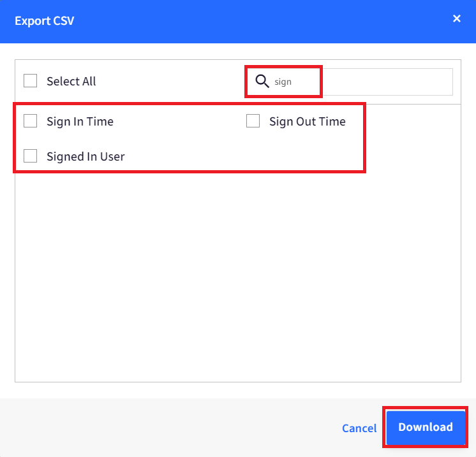476x457 pixels.
Task: Click the 'Sign In Time' label
Action: point(80,121)
